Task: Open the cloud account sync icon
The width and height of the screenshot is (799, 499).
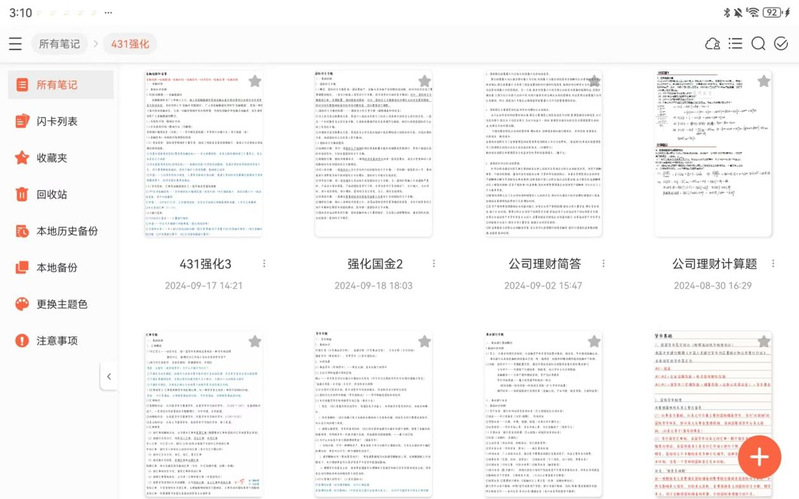Action: click(x=713, y=44)
